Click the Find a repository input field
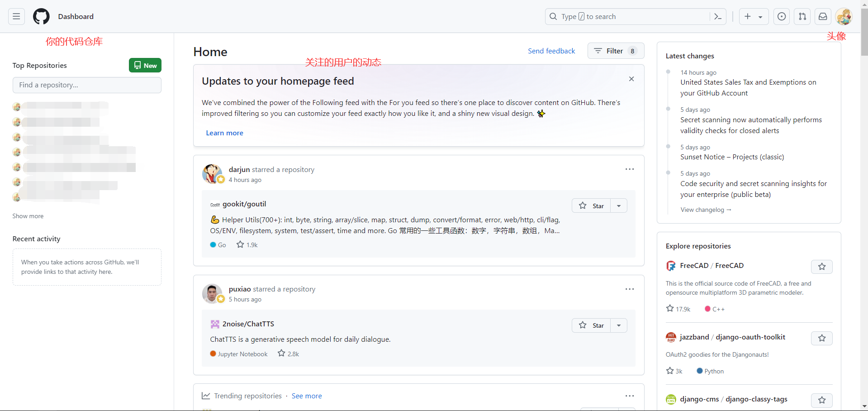868x411 pixels. click(87, 85)
